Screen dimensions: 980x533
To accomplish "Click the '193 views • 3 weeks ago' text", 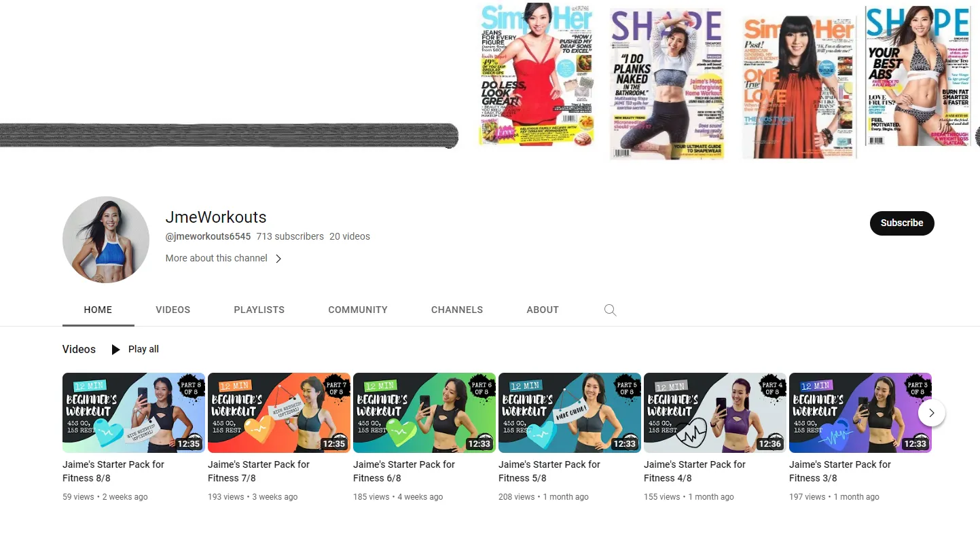I will click(x=253, y=497).
